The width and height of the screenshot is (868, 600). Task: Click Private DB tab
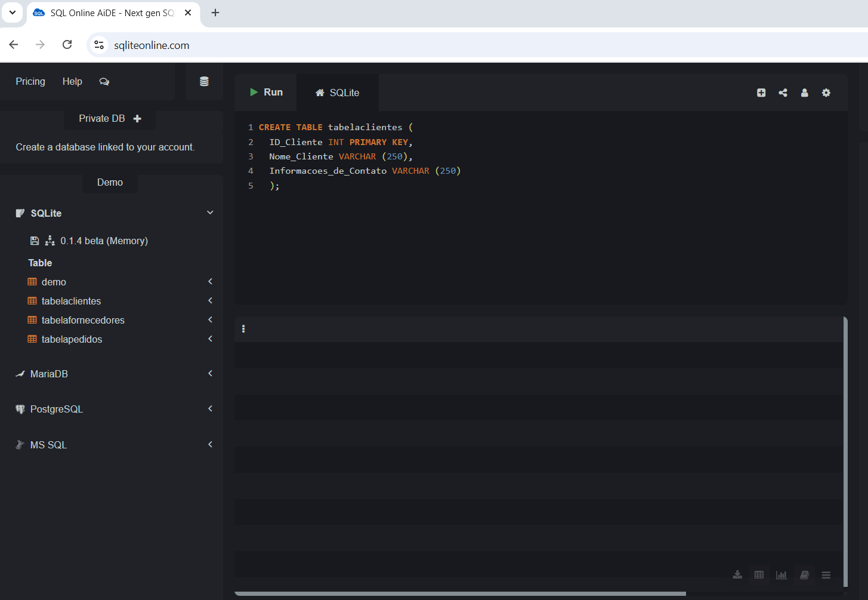click(x=102, y=118)
